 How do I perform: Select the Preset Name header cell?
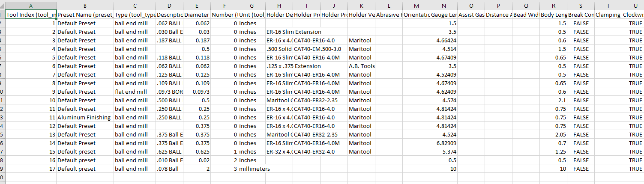[85, 15]
